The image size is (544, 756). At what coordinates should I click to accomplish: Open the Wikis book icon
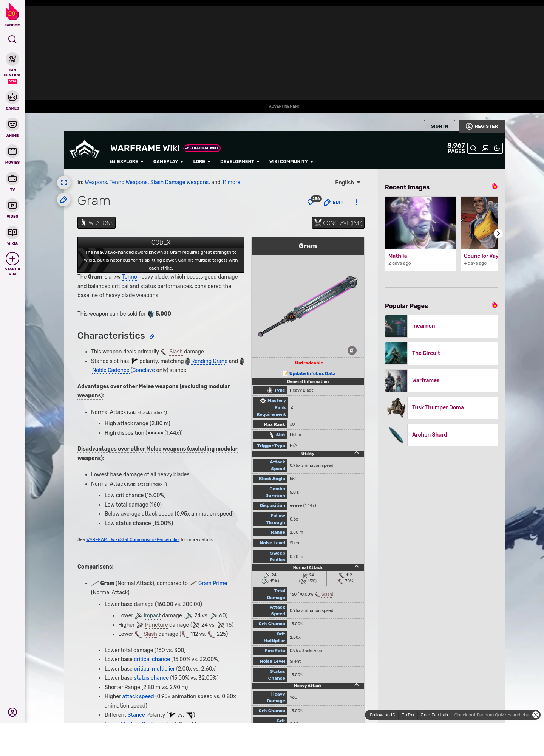coord(12,232)
